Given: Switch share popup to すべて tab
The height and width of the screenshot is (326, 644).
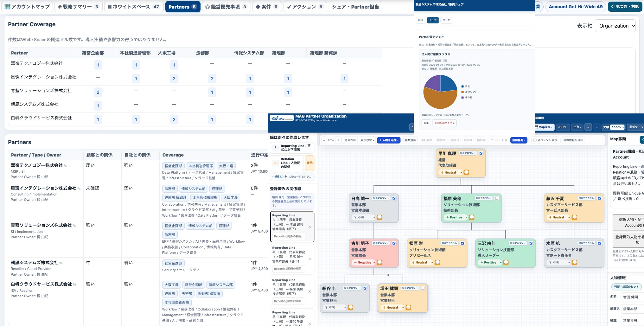Looking at the screenshot, I should [446, 20].
